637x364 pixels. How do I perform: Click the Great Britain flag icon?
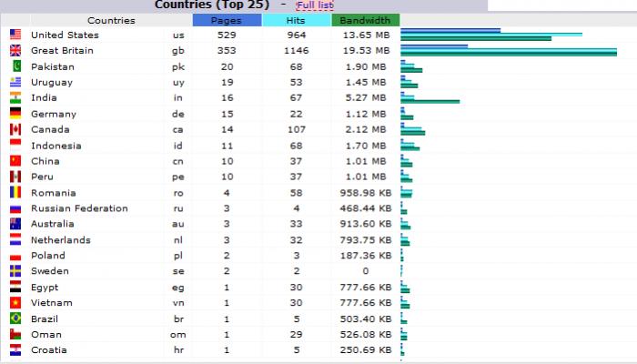coord(15,50)
